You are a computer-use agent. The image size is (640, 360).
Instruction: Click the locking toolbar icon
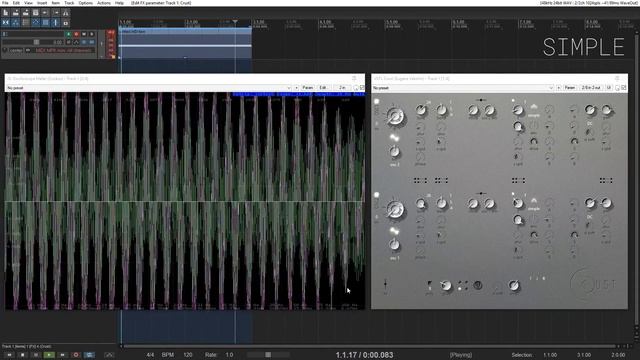tap(66, 23)
